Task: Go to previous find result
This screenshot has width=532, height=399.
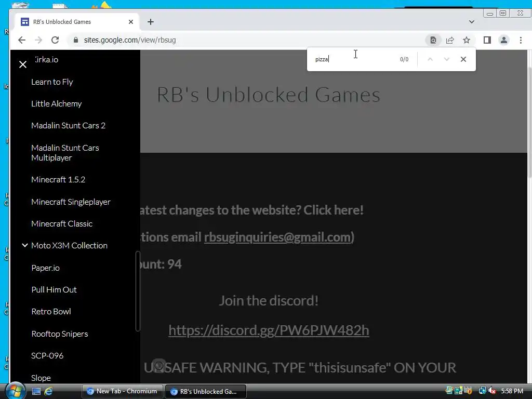Action: pos(430,59)
